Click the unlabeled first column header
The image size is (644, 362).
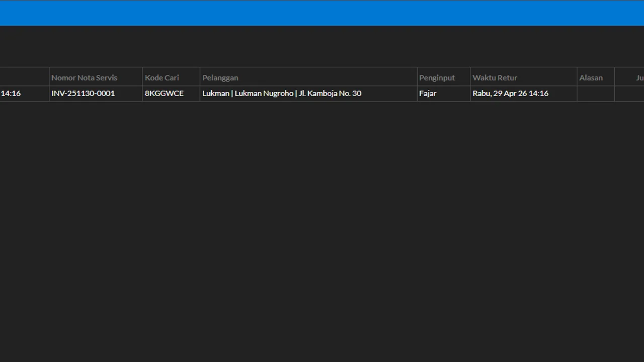point(24,77)
